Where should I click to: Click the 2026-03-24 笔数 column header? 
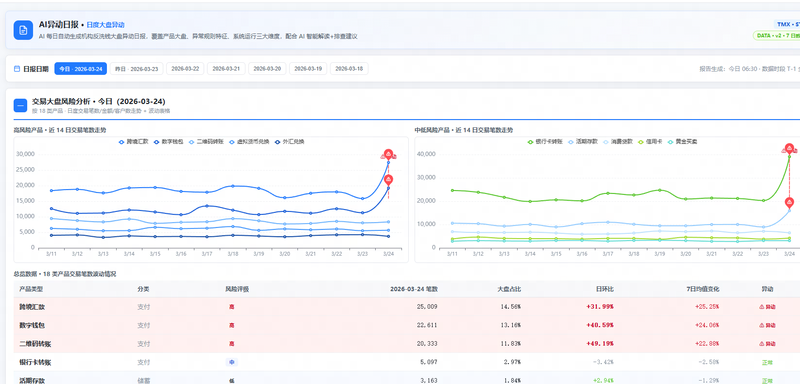(x=414, y=289)
